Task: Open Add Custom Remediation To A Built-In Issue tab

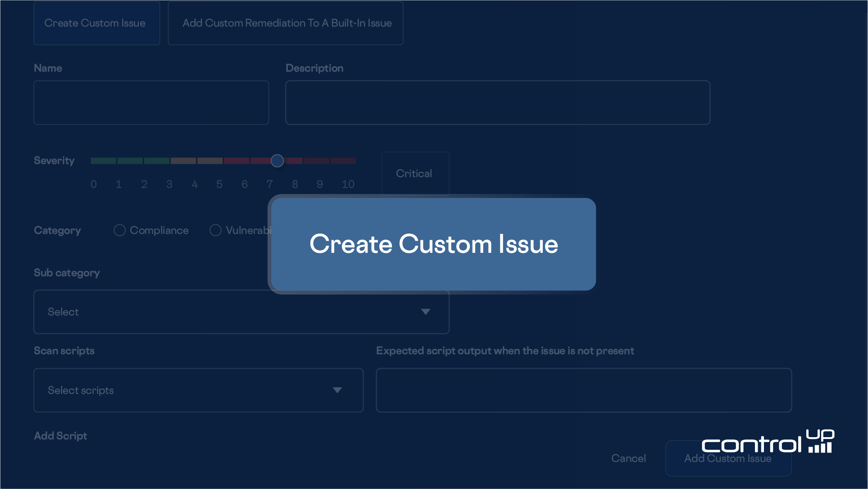Action: 286,23
